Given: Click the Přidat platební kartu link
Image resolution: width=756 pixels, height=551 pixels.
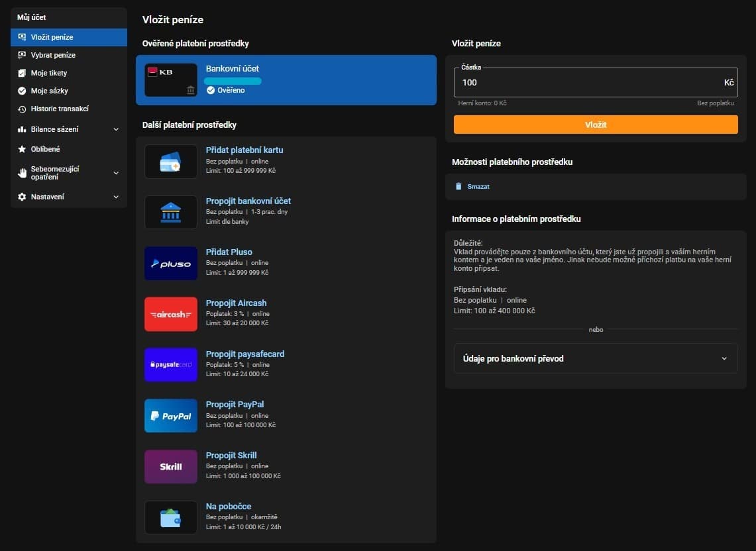Looking at the screenshot, I should point(244,150).
